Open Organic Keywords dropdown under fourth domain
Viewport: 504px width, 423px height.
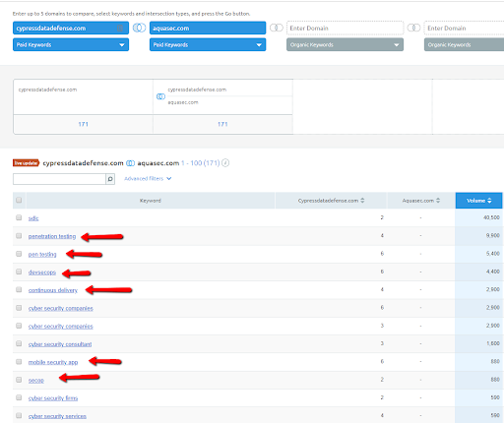[464, 44]
